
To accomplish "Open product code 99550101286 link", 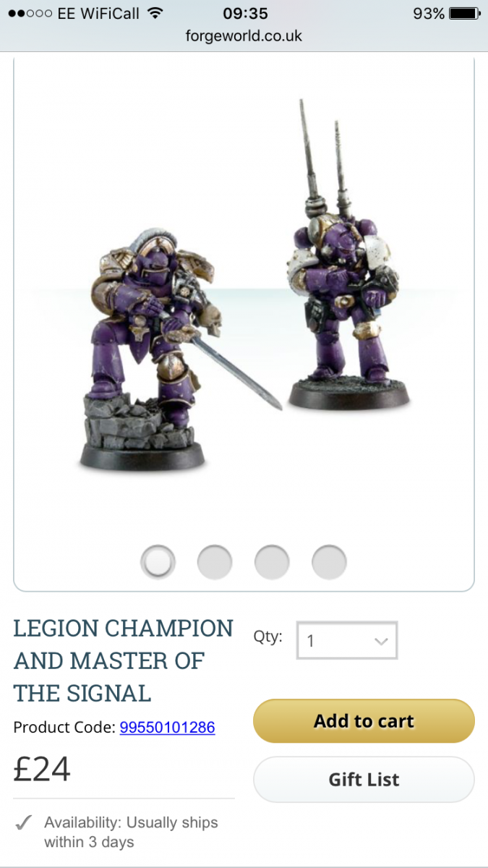I will (x=167, y=727).
